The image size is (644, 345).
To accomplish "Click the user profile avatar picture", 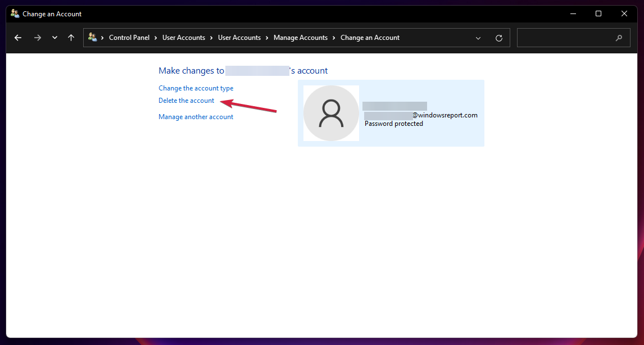I will pos(331,114).
